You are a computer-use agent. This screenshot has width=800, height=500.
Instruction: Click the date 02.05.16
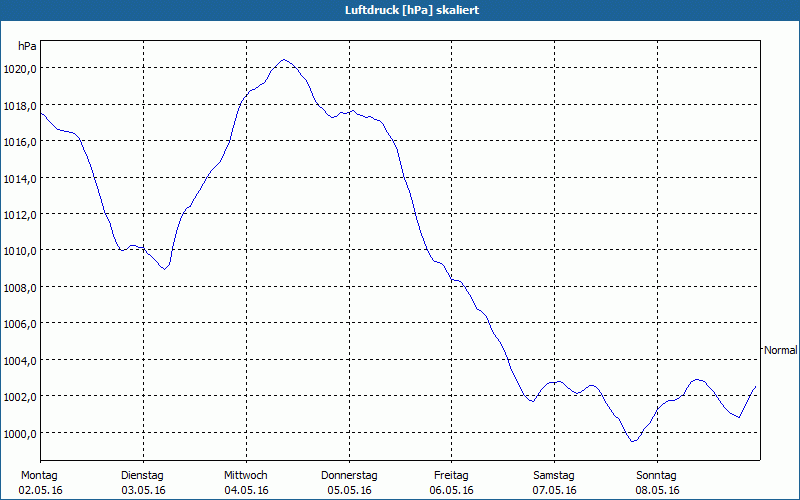coord(40,490)
